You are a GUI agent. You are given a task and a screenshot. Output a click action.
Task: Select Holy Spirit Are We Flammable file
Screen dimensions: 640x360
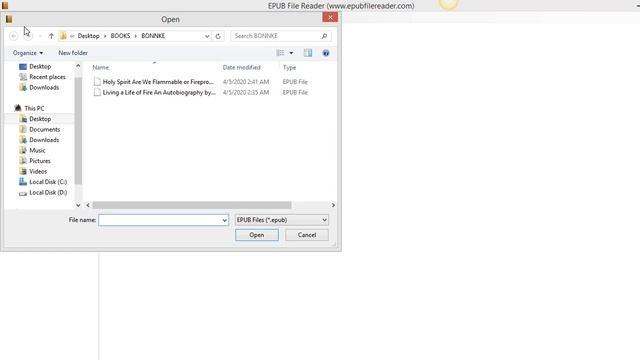coord(158,82)
